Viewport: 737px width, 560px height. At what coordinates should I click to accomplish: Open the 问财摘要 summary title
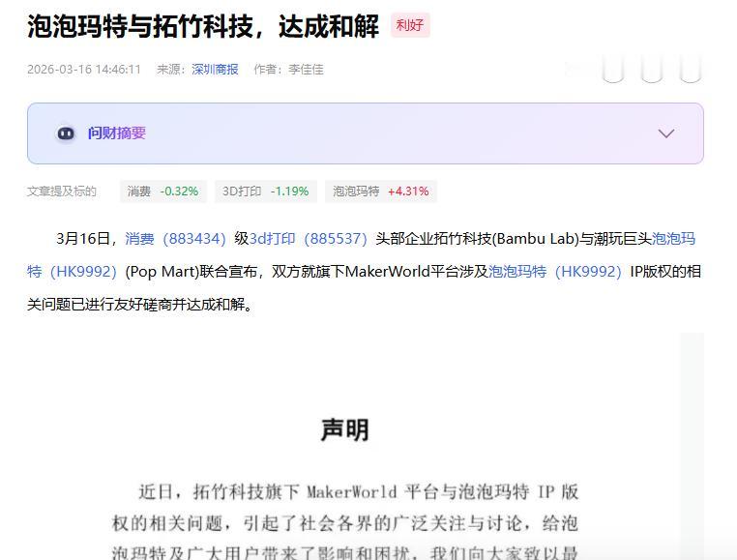tap(117, 133)
